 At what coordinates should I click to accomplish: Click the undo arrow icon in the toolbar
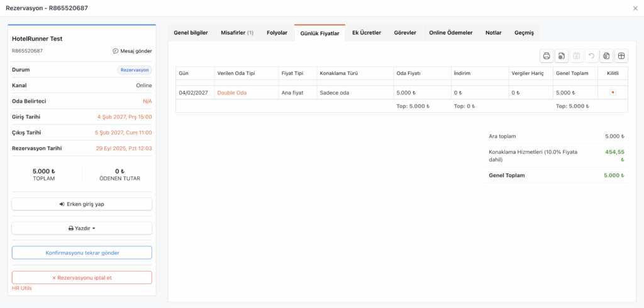coord(592,56)
